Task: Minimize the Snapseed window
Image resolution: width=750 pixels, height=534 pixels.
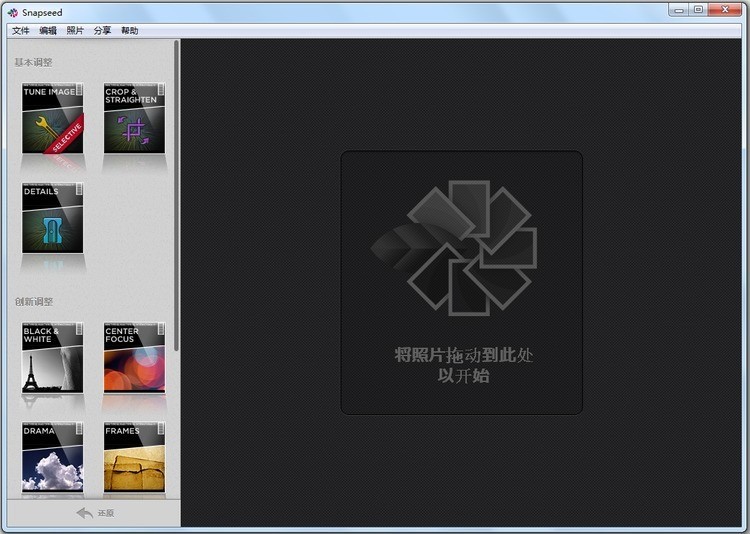Action: (x=679, y=9)
